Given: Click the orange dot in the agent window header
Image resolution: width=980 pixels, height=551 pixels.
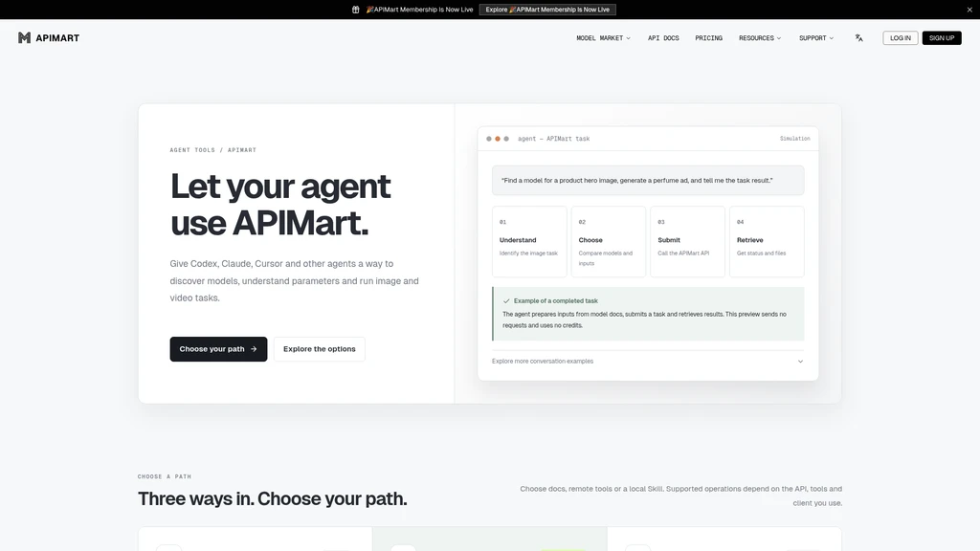Looking at the screenshot, I should click(498, 139).
